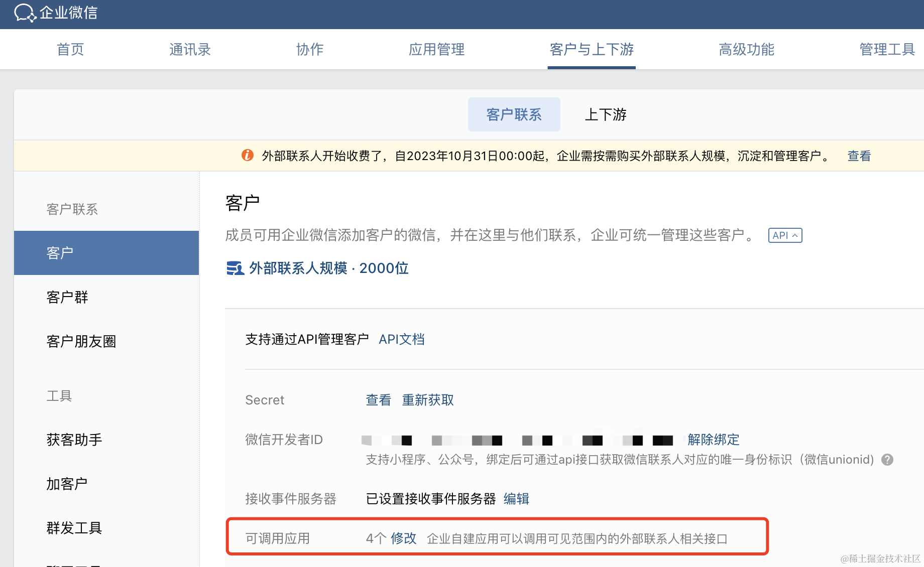This screenshot has height=567, width=924.
Task: Click the 外部联系人规模 contacts icon
Action: pos(235,268)
